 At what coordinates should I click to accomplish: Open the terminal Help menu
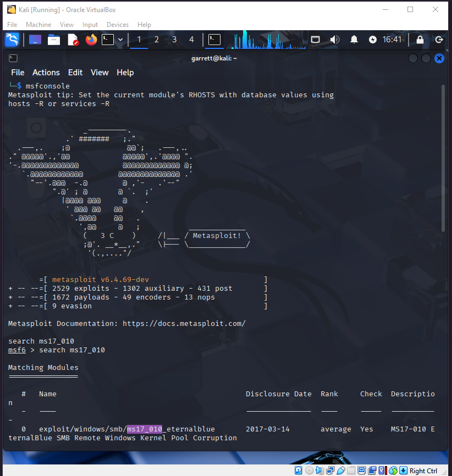click(125, 73)
